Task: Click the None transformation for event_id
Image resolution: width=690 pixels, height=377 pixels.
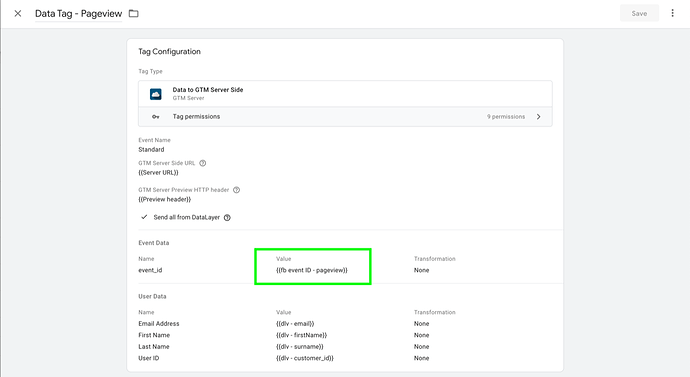Action: tap(421, 270)
